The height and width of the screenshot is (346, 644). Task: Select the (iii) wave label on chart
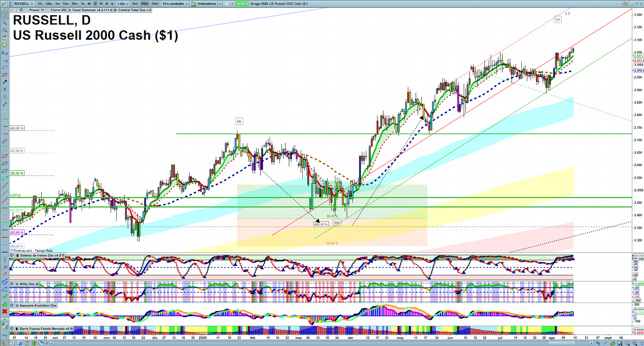click(239, 121)
